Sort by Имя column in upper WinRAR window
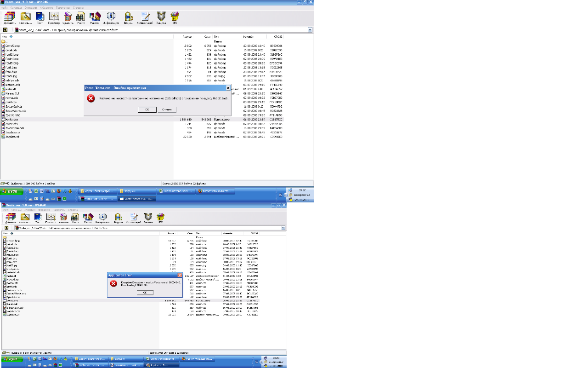 pyautogui.click(x=4, y=36)
